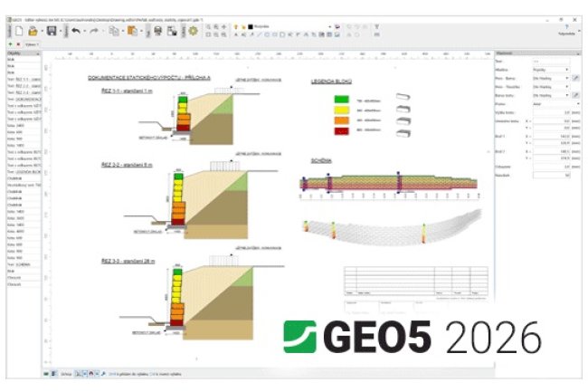Add a new drawing with green plus
Viewport: 588px width, 392px height.
(11, 44)
